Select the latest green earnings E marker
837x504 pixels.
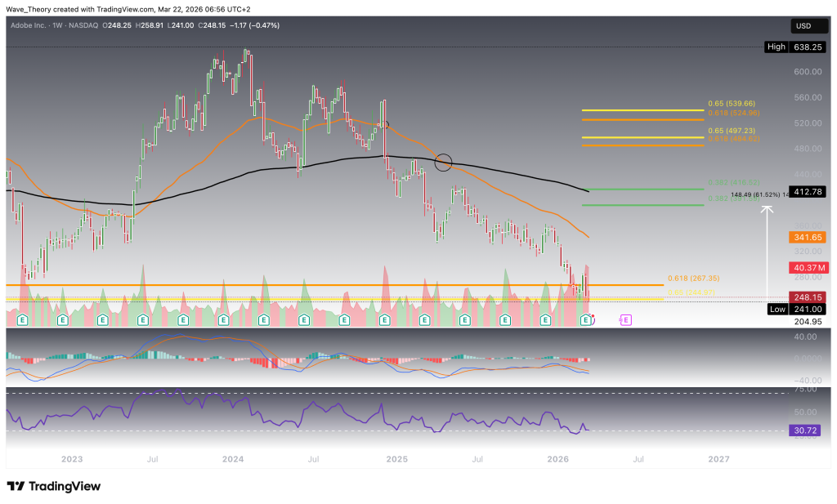[x=585, y=320]
